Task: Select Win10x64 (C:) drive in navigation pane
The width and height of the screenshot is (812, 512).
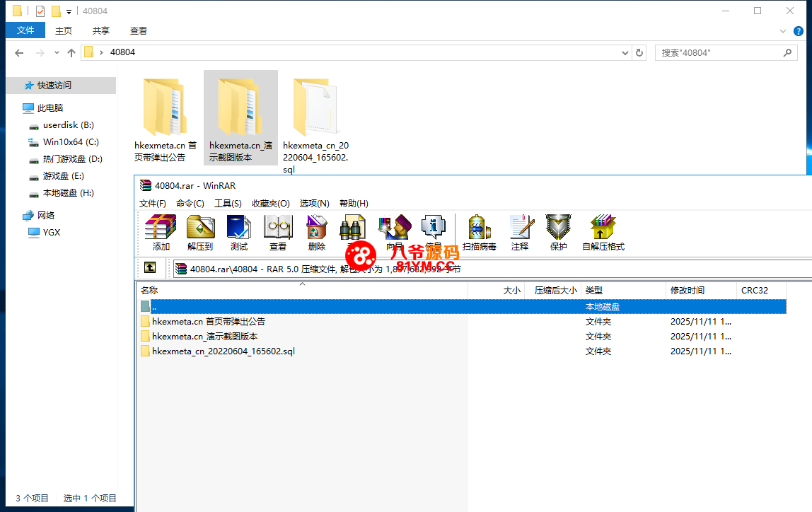Action: (x=70, y=142)
